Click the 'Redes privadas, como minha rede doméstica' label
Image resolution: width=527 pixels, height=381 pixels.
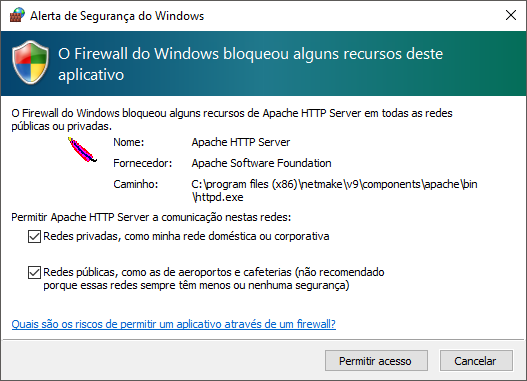click(x=186, y=237)
